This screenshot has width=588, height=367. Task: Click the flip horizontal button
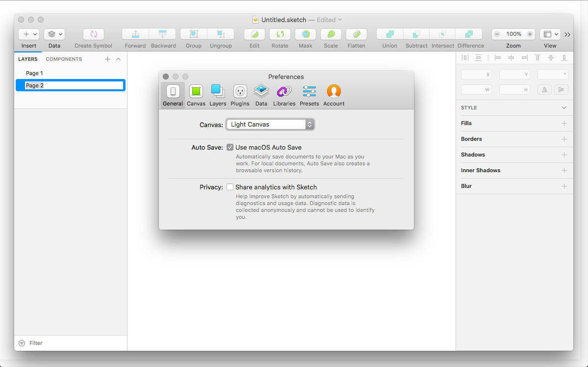[x=544, y=90]
